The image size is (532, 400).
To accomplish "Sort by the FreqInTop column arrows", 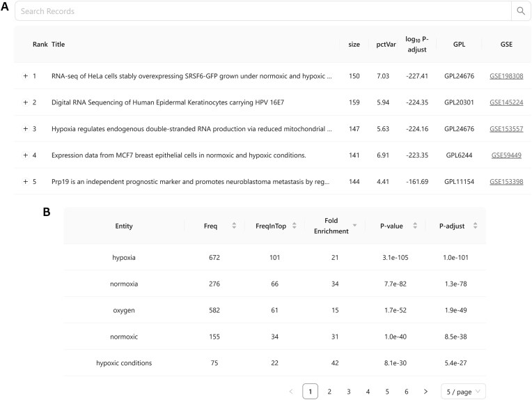I will click(294, 226).
